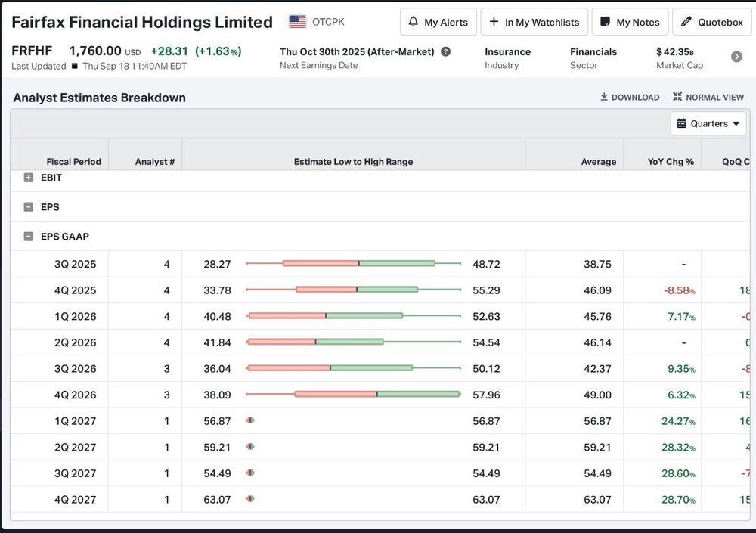
Task: Click the sticky note icon in My Notes
Action: click(605, 22)
